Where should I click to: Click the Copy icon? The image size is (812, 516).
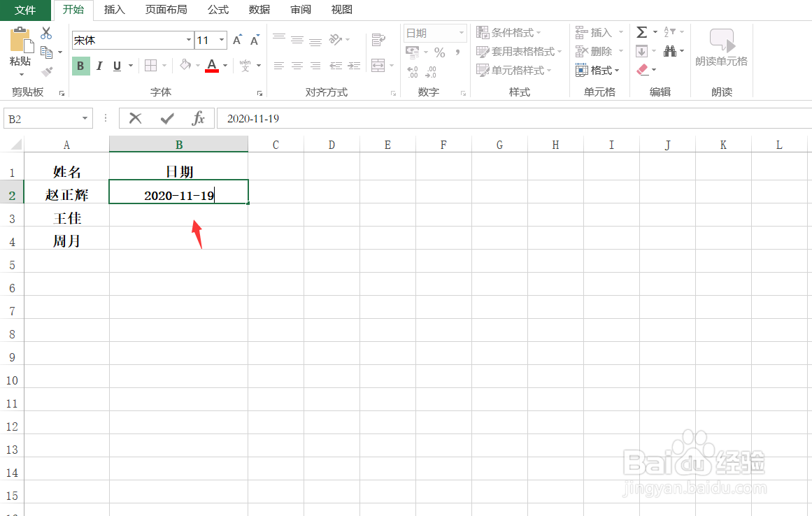coord(46,52)
